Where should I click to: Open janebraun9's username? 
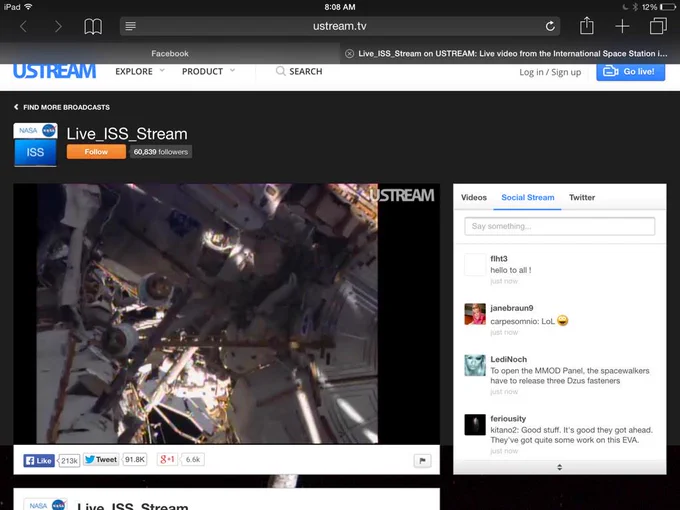pos(511,308)
